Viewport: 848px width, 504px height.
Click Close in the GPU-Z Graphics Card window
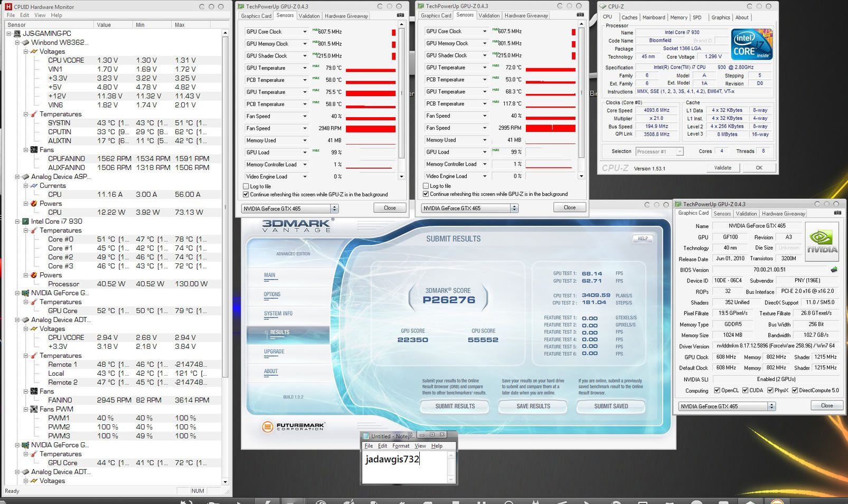827,406
